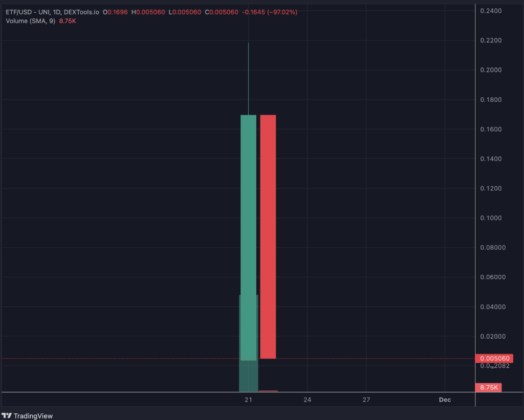The height and width of the screenshot is (420, 524).
Task: Click the 0.2000 price axis value
Action: point(491,70)
